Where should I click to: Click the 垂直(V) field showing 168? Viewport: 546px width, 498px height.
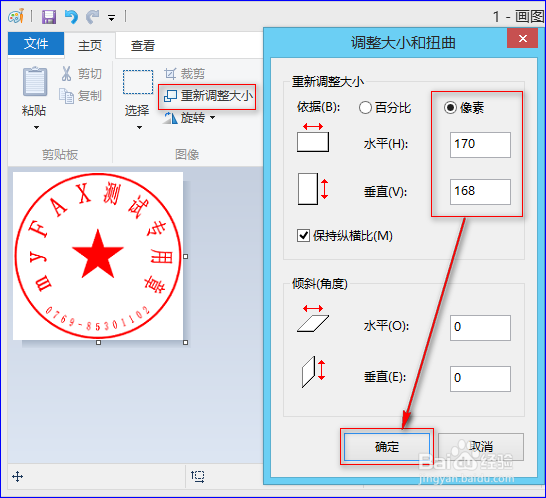480,192
